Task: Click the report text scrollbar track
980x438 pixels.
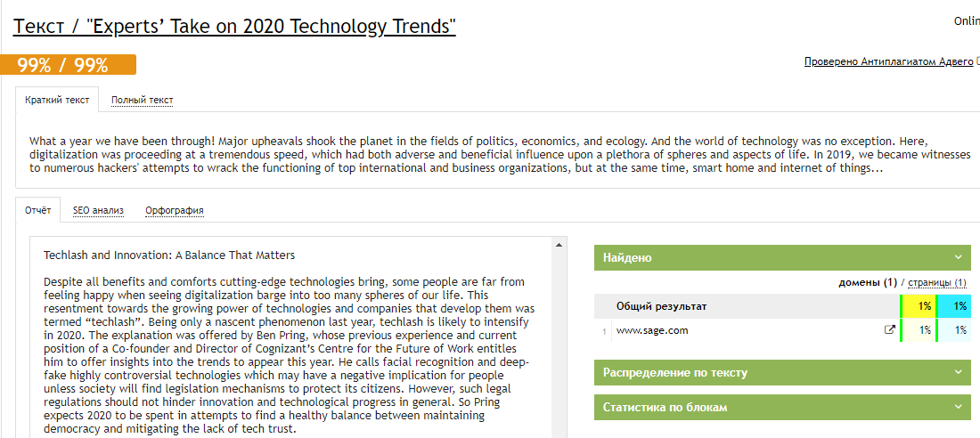Action: pyautogui.click(x=560, y=356)
